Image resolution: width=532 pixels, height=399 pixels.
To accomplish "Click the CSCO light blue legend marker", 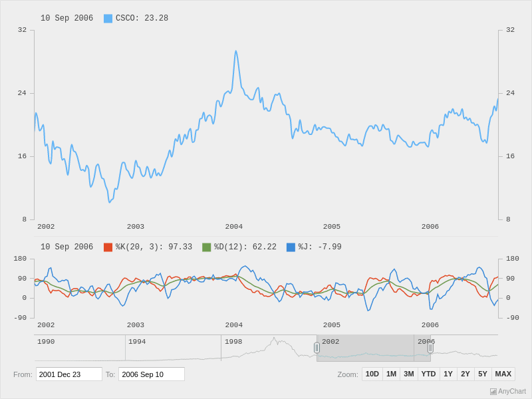I will pos(108,19).
